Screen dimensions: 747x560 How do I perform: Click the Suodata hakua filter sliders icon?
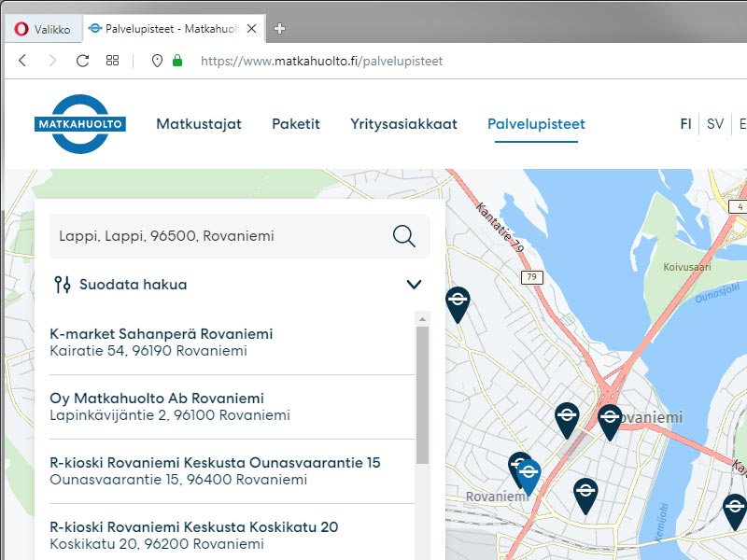(63, 285)
